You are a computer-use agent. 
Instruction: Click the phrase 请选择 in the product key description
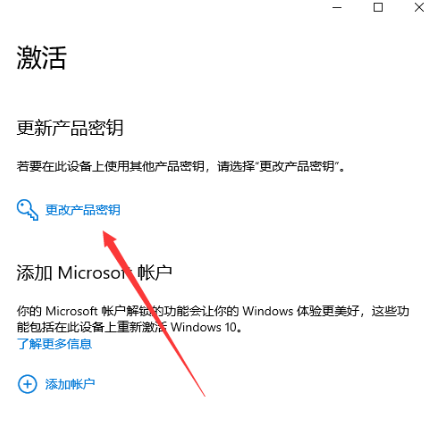pyautogui.click(x=236, y=166)
